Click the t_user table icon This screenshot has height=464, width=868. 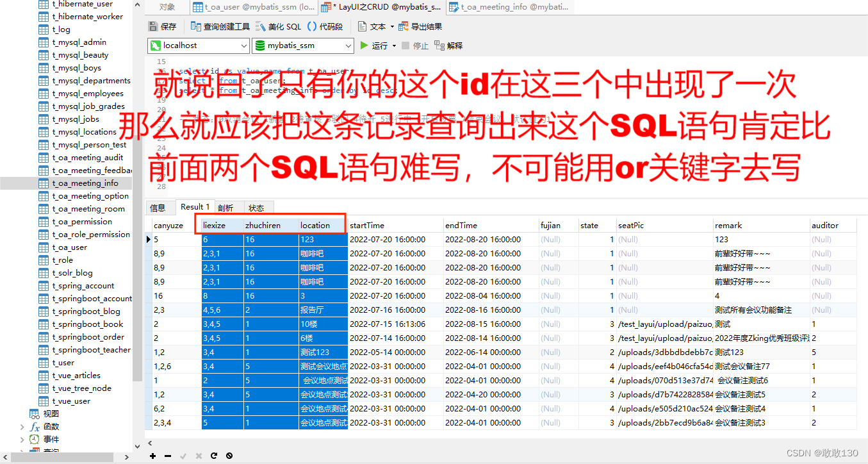(44, 363)
